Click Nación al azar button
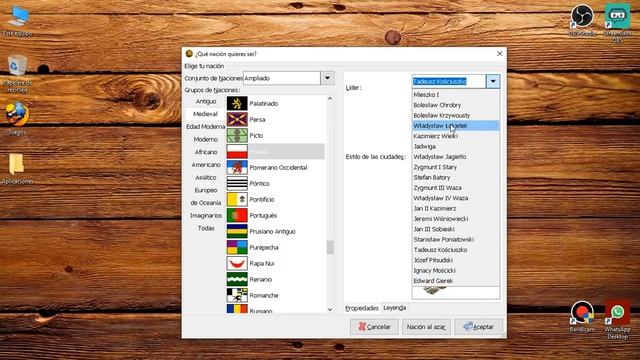 (x=426, y=327)
